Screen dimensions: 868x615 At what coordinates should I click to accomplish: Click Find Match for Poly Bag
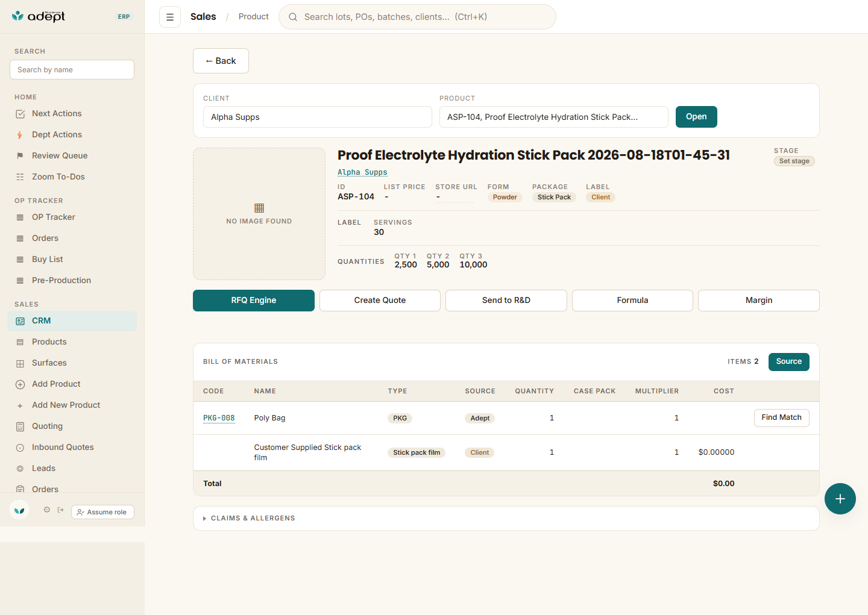pos(782,417)
